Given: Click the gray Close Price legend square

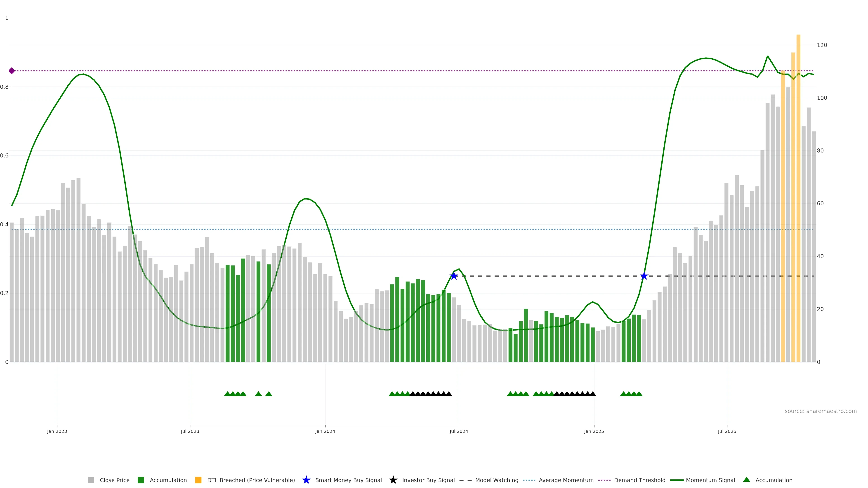Looking at the screenshot, I should pos(91,480).
